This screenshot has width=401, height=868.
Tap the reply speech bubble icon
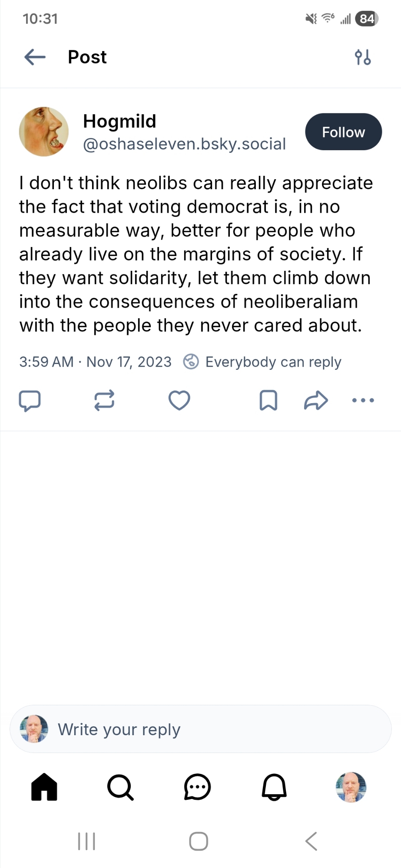click(x=30, y=400)
